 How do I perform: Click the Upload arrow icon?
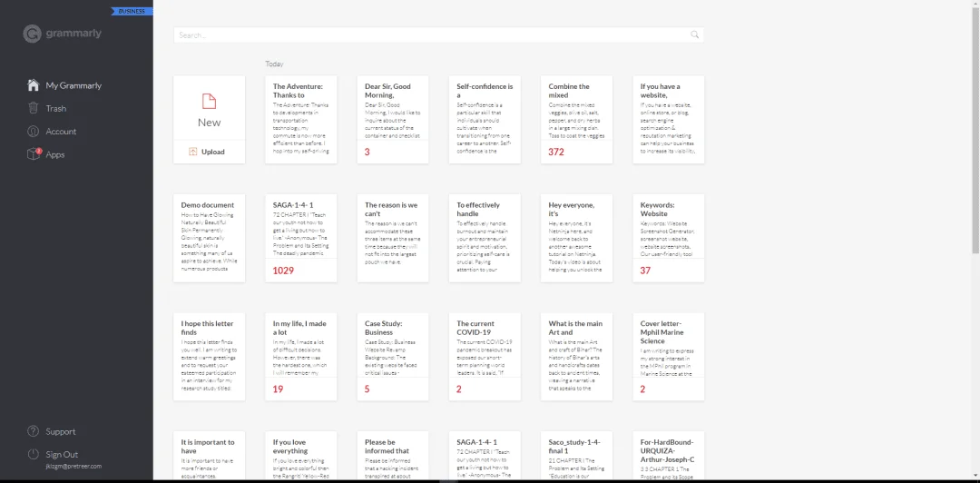pos(193,152)
